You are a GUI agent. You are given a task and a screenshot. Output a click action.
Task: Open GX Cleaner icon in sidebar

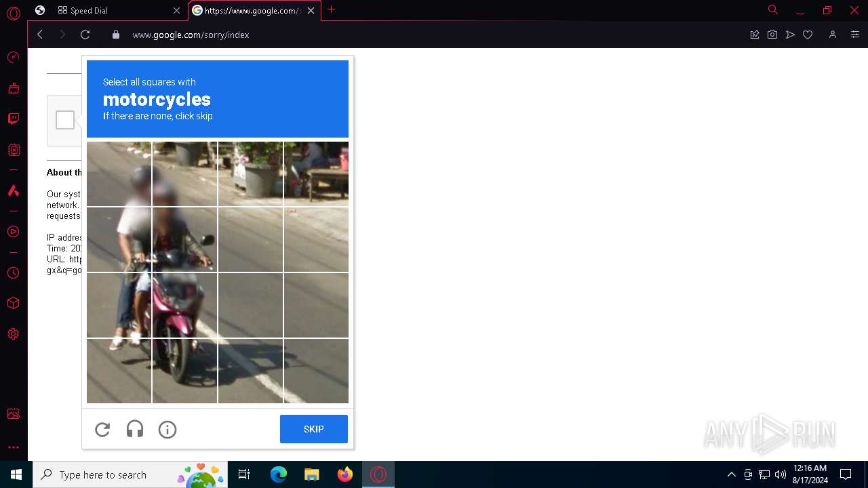[13, 88]
